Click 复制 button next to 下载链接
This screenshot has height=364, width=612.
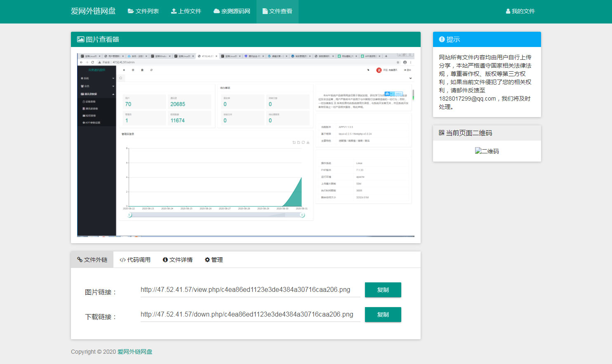(x=383, y=315)
